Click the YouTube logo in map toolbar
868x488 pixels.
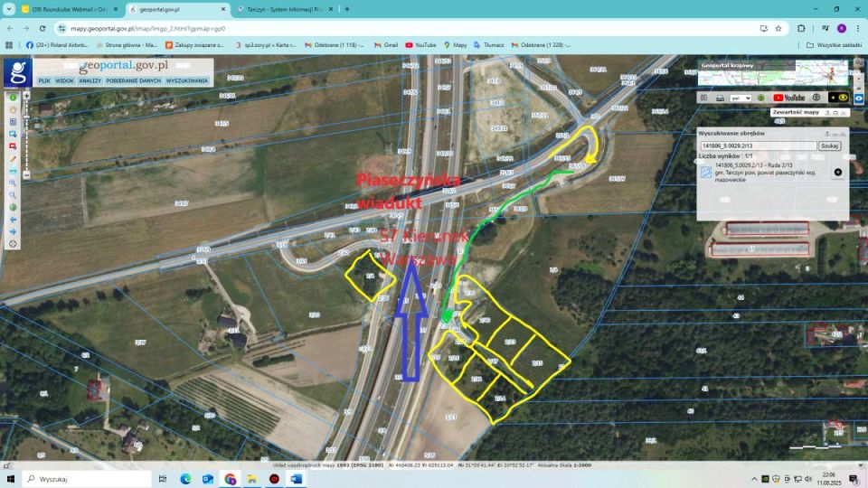coord(789,98)
